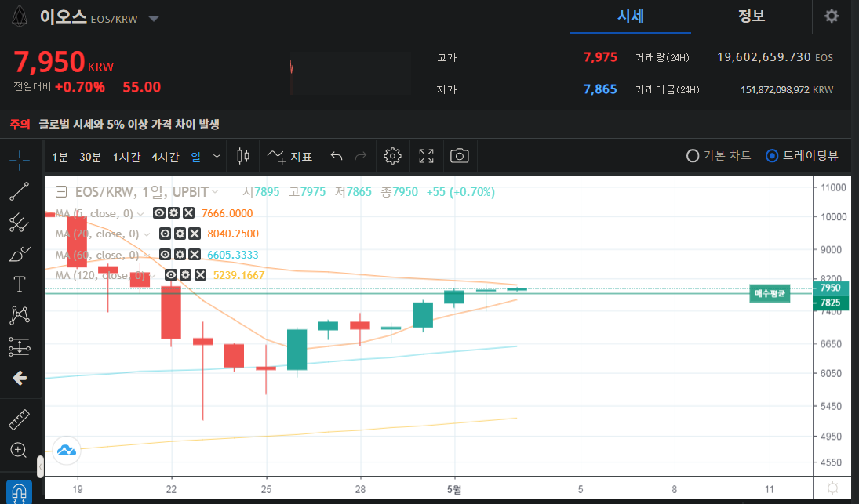Viewport: 859px width, 504px height.
Task: Click the mini price sparkline thumbnail
Action: click(351, 74)
